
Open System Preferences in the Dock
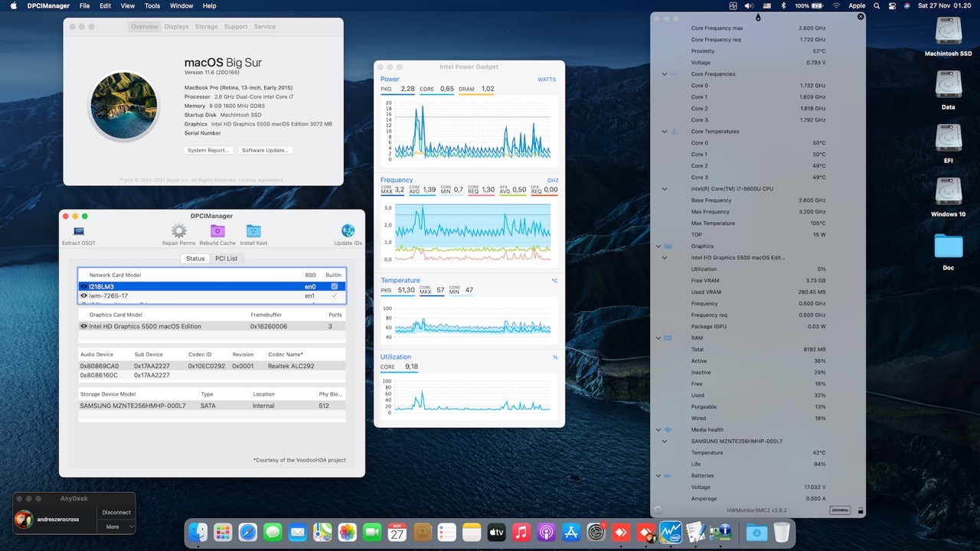coord(596,532)
